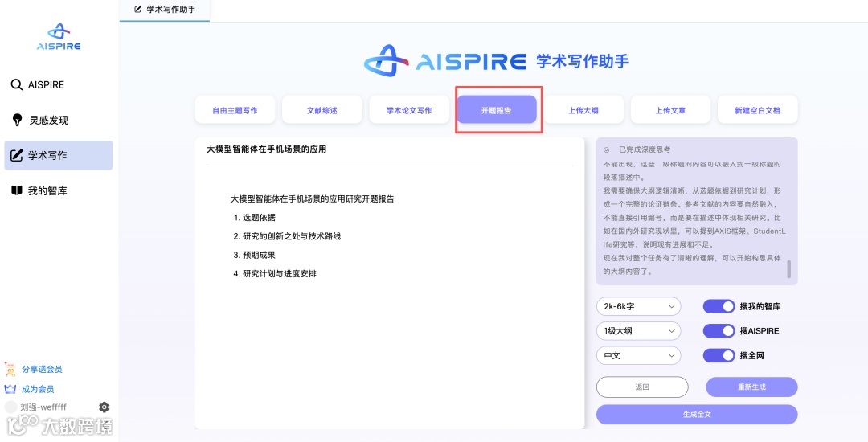Select 开题报告 mode

[x=497, y=110]
